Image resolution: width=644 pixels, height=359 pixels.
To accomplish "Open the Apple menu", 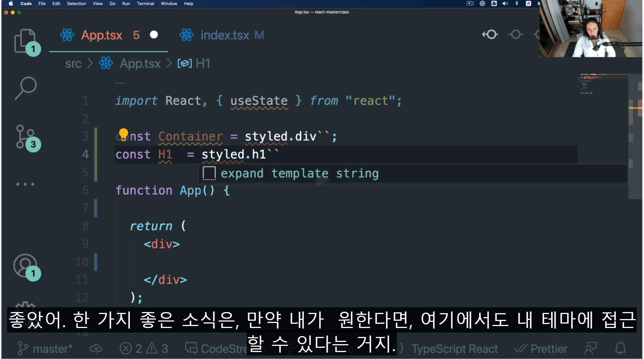I will coord(11,4).
